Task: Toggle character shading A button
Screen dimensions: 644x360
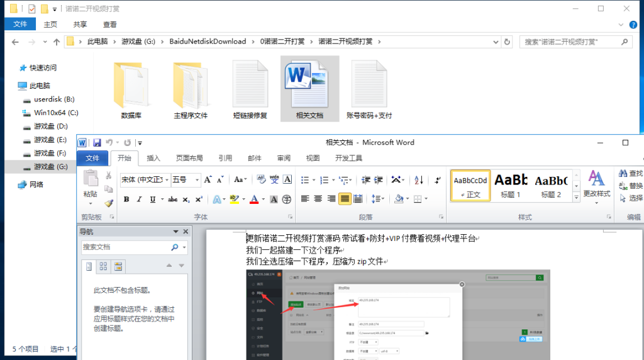Action: pos(274,200)
